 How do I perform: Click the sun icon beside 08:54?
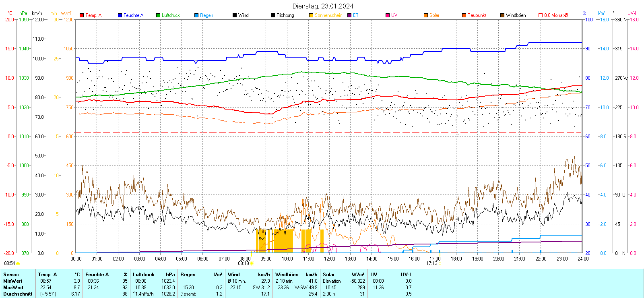[x=18, y=263]
